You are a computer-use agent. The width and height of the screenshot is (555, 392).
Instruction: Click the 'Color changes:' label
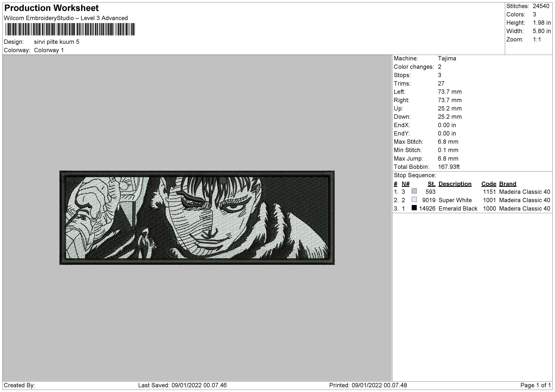pyautogui.click(x=414, y=67)
